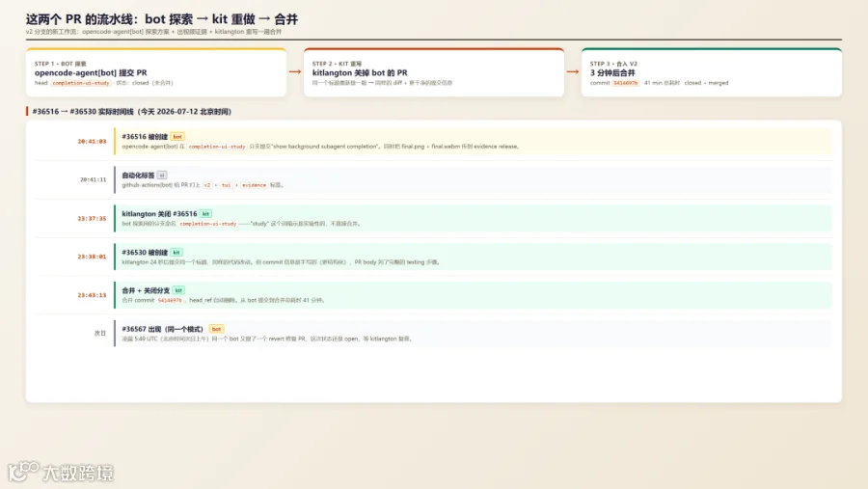Click the watermark logo at bottom left
The width and height of the screenshot is (868, 489).
(61, 473)
